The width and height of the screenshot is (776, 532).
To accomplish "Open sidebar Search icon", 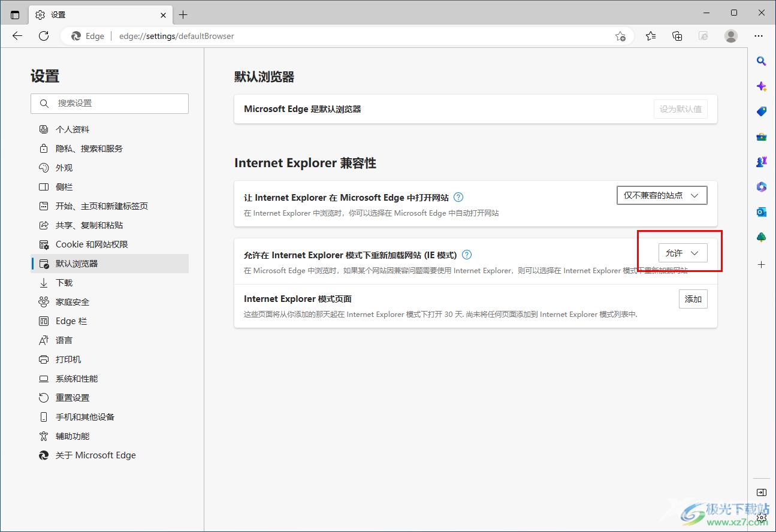I will tap(761, 61).
